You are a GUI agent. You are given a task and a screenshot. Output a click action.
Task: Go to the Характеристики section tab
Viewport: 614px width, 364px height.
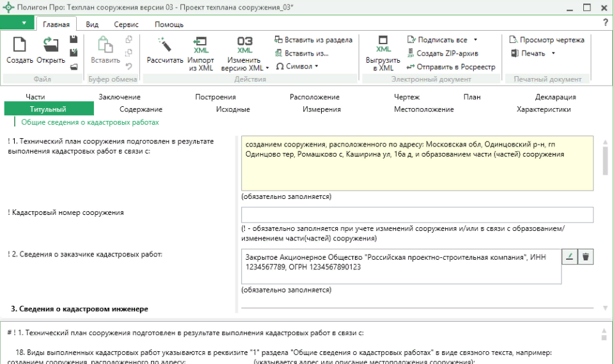pyautogui.click(x=543, y=109)
